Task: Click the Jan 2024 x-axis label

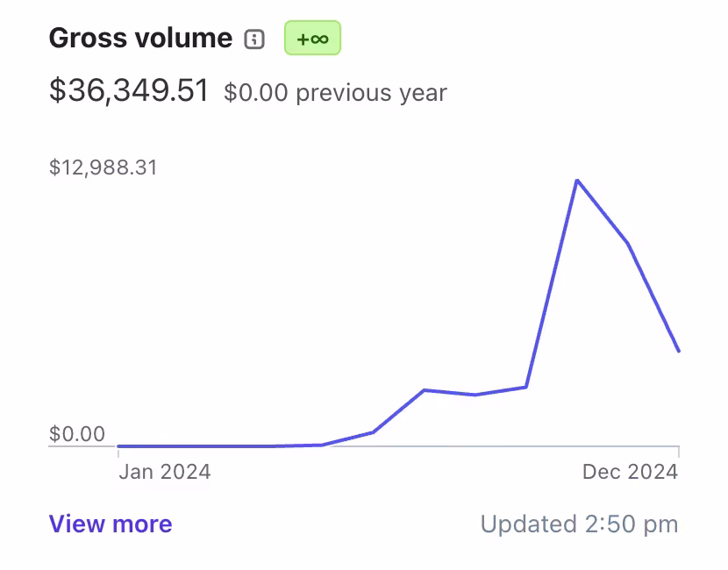Action: point(165,472)
